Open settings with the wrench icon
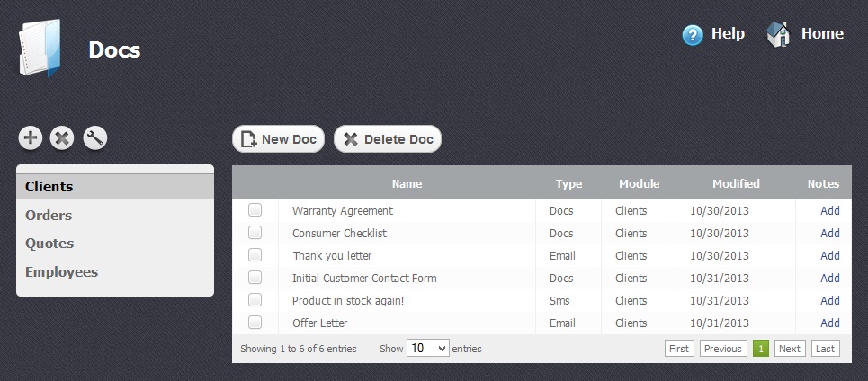This screenshot has width=868, height=381. click(94, 137)
